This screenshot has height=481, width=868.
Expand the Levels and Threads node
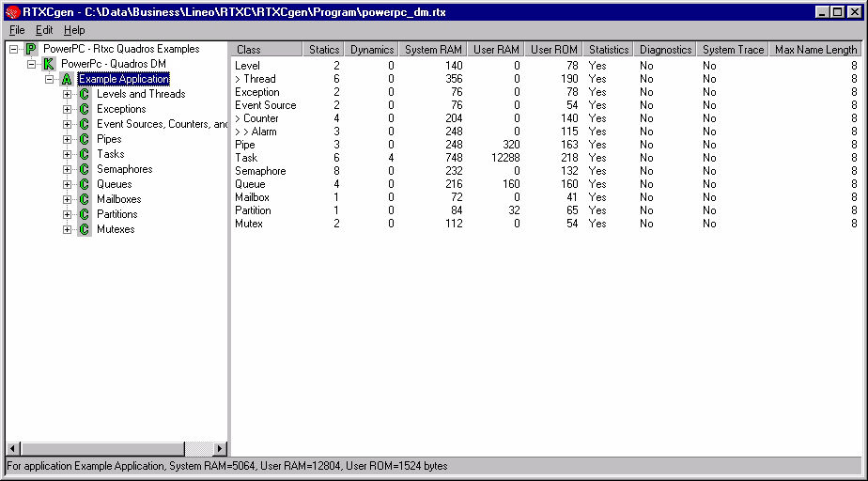pyautogui.click(x=67, y=94)
